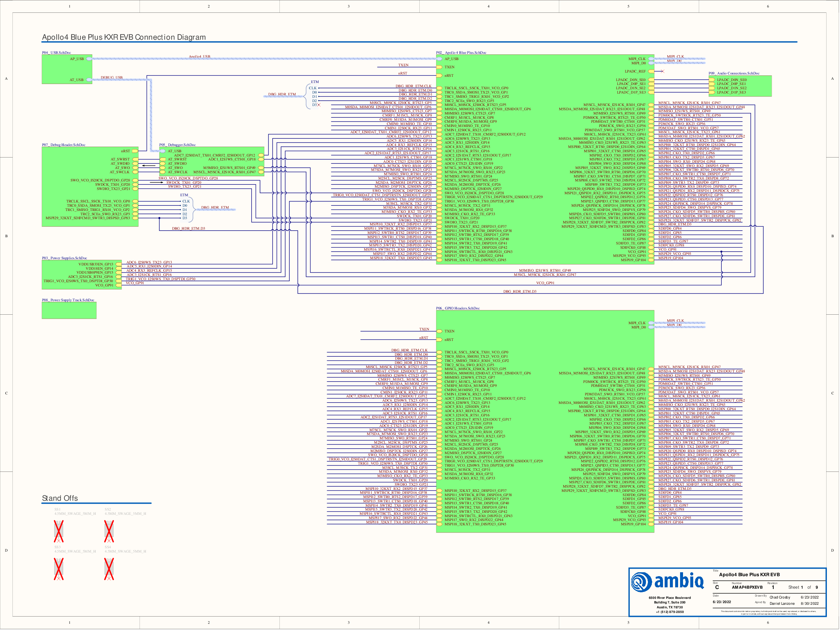Screen dimensions: 840x630
Task: Select the SS1 standoff symbol
Action: point(58,531)
